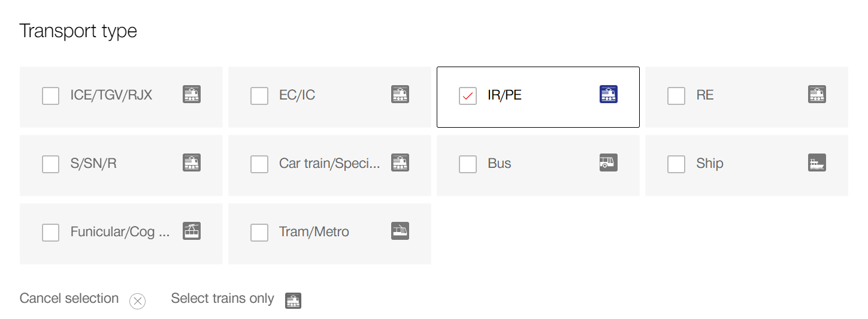Click the cable car icon for Funicular
Image resolution: width=868 pixels, height=319 pixels.
pyautogui.click(x=192, y=231)
